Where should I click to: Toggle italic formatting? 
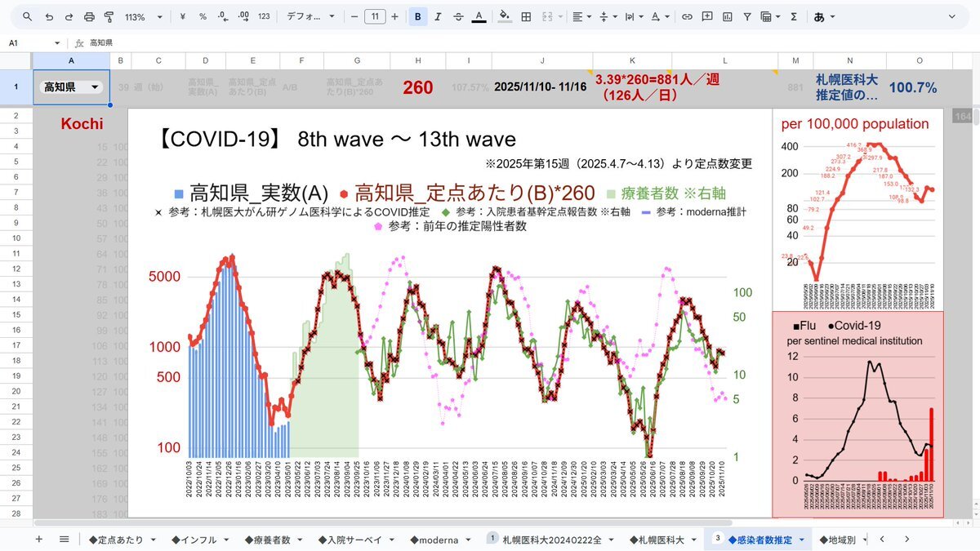coord(439,16)
